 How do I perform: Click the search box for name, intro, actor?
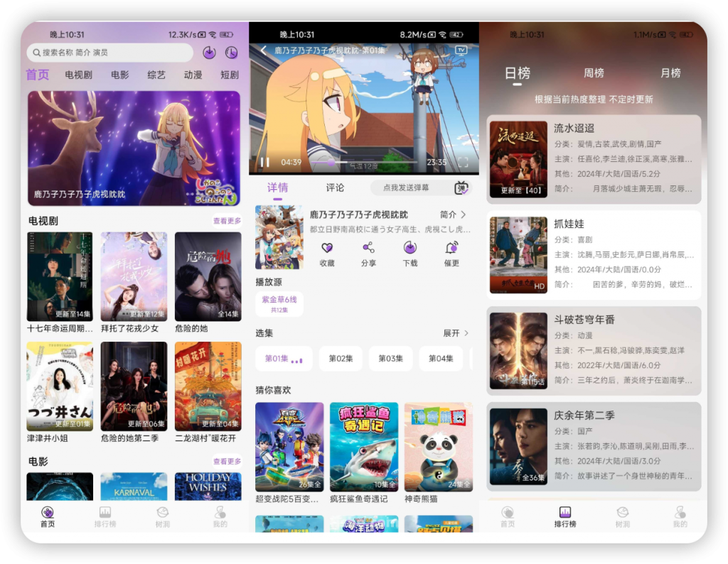point(110,53)
